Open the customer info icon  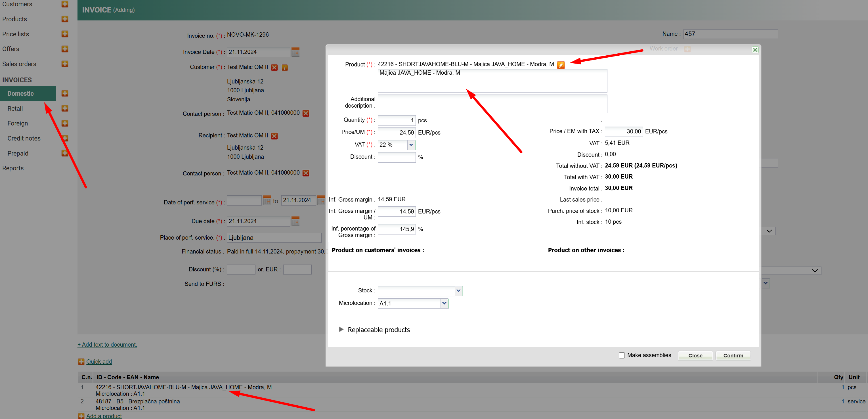pyautogui.click(x=285, y=67)
